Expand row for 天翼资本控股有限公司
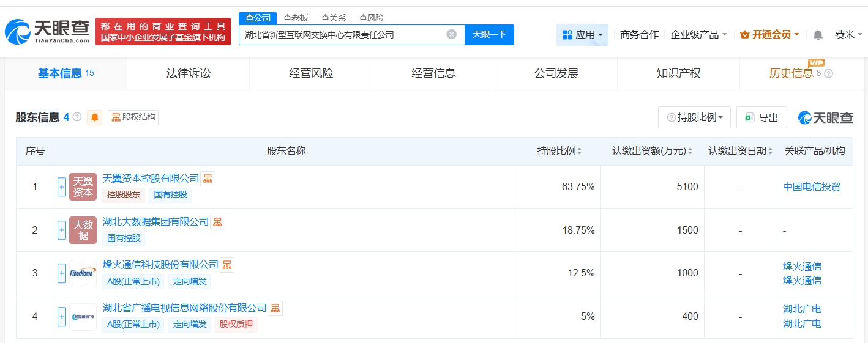This screenshot has height=343, width=868. [62, 187]
